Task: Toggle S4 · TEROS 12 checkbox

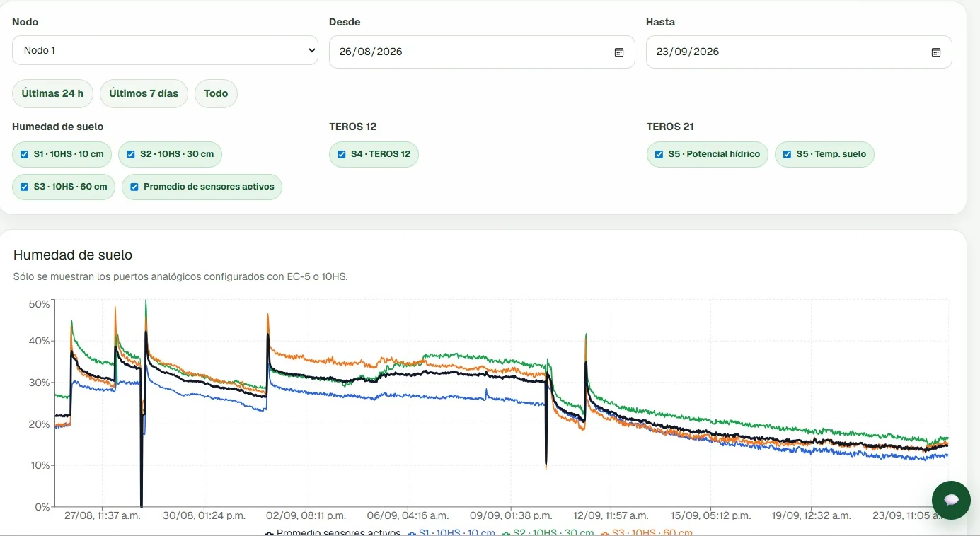Action: (x=342, y=154)
